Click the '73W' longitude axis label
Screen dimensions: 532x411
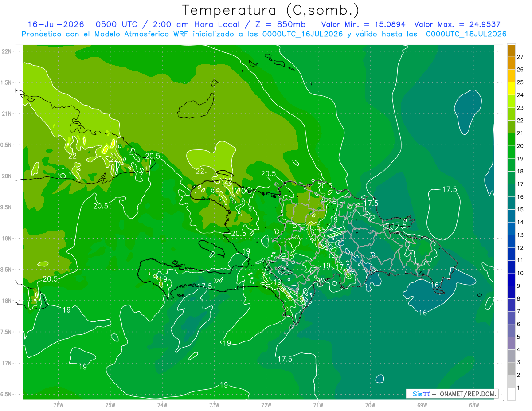(x=214, y=405)
